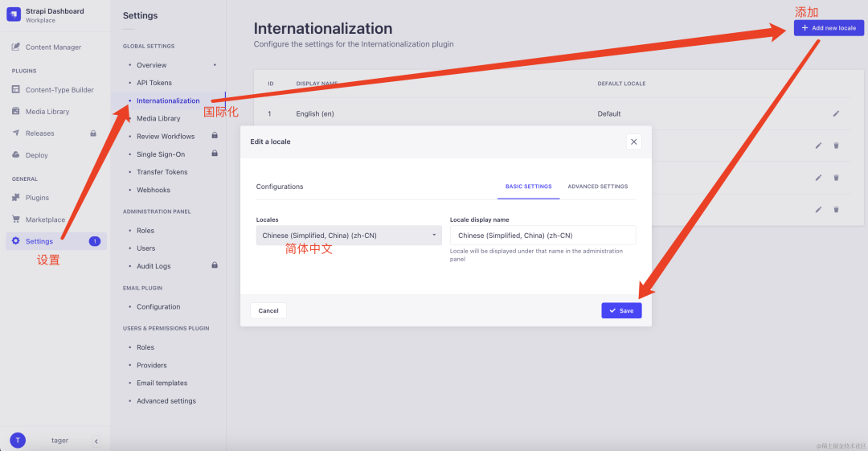The height and width of the screenshot is (451, 868).
Task: Open Content Manager in sidebar
Action: (47, 47)
